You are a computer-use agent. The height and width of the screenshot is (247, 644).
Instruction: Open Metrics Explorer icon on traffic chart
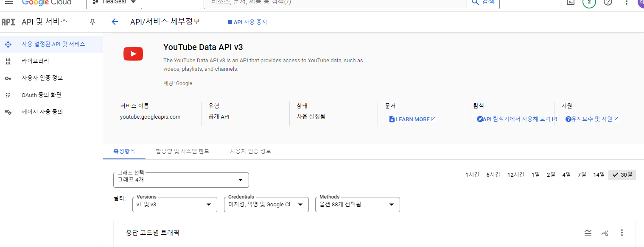[x=605, y=233]
